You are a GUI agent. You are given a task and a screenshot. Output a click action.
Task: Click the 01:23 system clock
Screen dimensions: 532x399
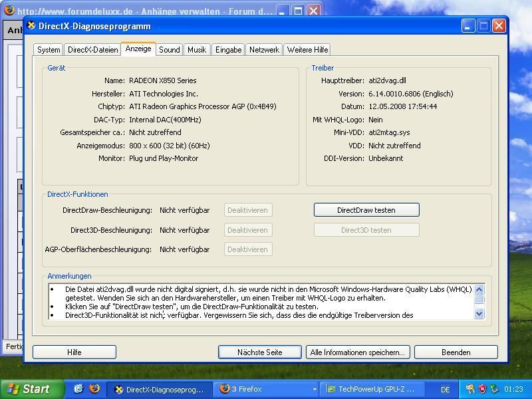513,389
